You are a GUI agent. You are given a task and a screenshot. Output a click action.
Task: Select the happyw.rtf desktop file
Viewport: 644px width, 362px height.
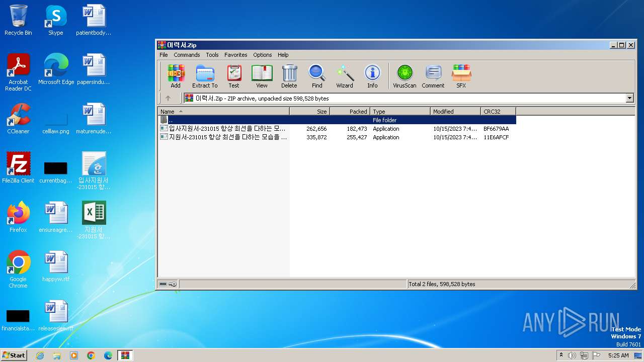tap(56, 266)
